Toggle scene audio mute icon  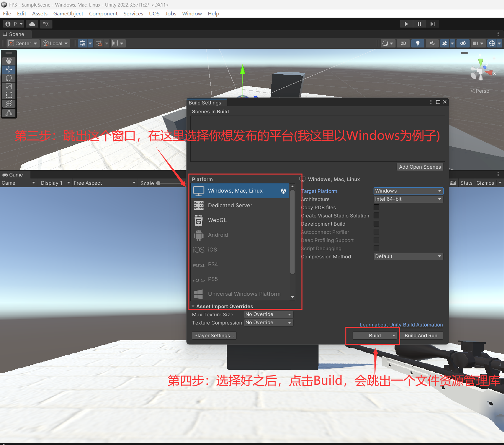[x=432, y=43]
